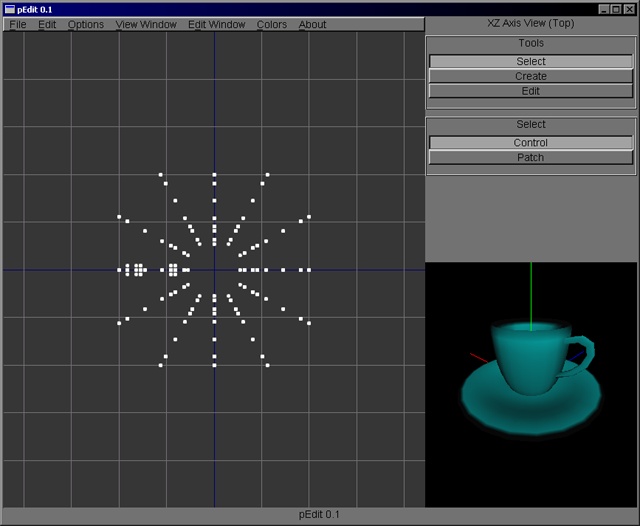This screenshot has width=640, height=526.
Task: Switch to the Create tool
Action: click(531, 76)
